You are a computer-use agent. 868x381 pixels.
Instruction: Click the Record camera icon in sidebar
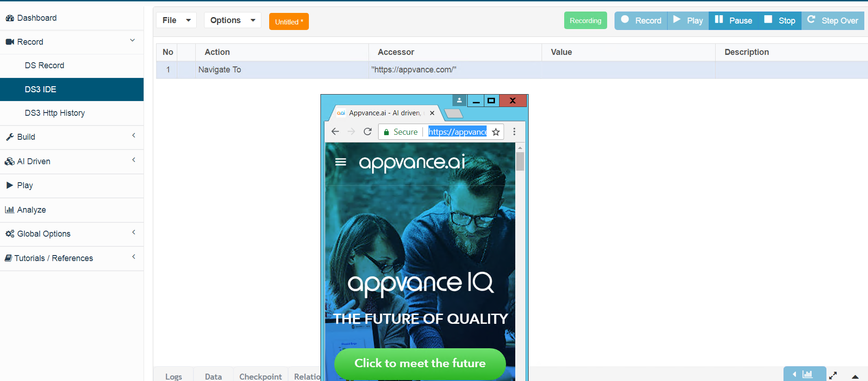pos(10,42)
